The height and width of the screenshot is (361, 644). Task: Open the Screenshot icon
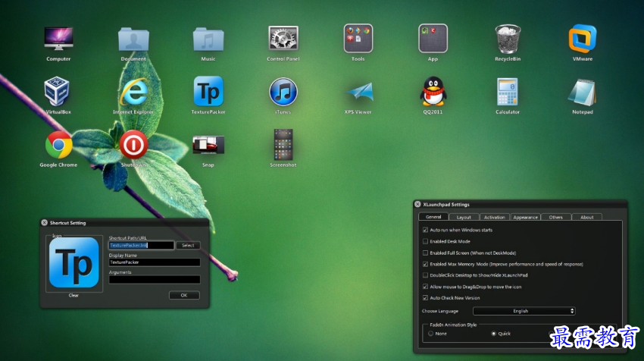(x=283, y=145)
